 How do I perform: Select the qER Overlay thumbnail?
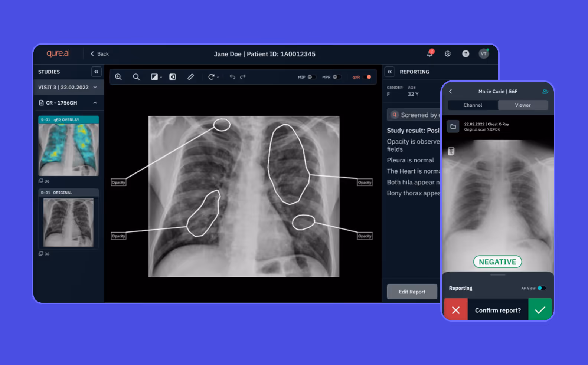coord(69,146)
